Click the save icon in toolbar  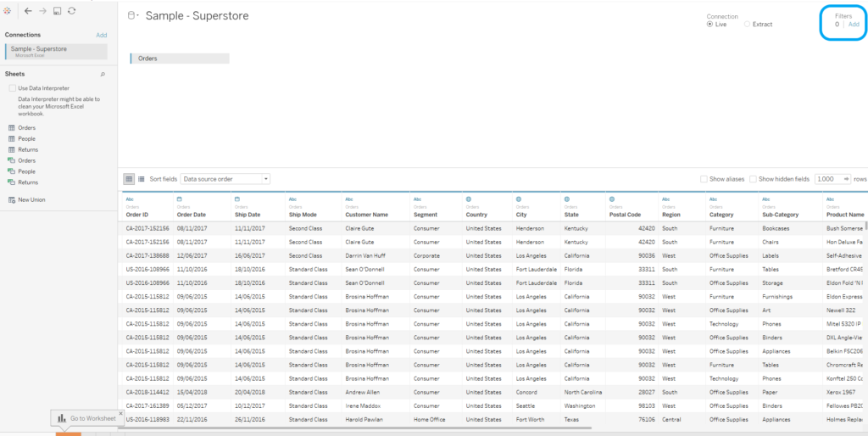(57, 11)
